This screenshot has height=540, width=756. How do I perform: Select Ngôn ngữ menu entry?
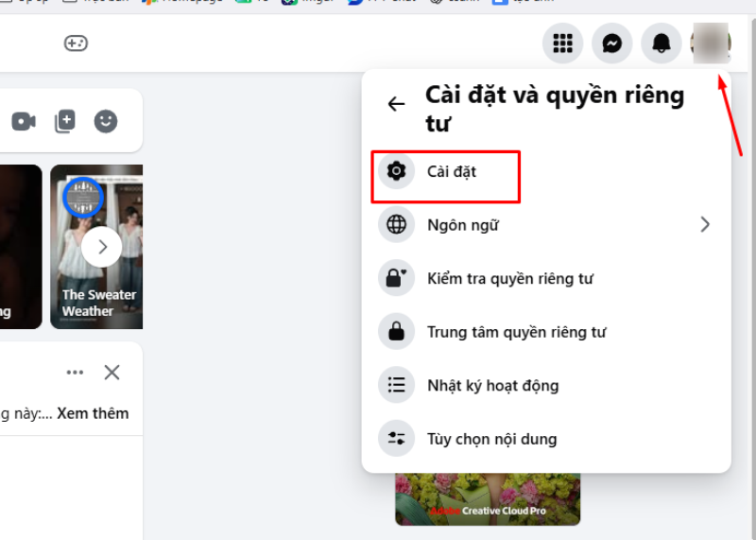click(x=546, y=224)
